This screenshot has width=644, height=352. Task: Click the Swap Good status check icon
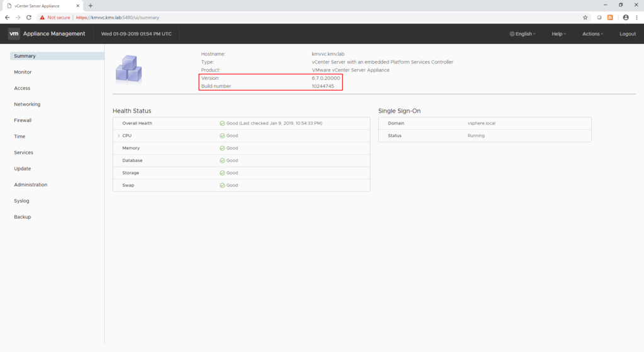[222, 185]
